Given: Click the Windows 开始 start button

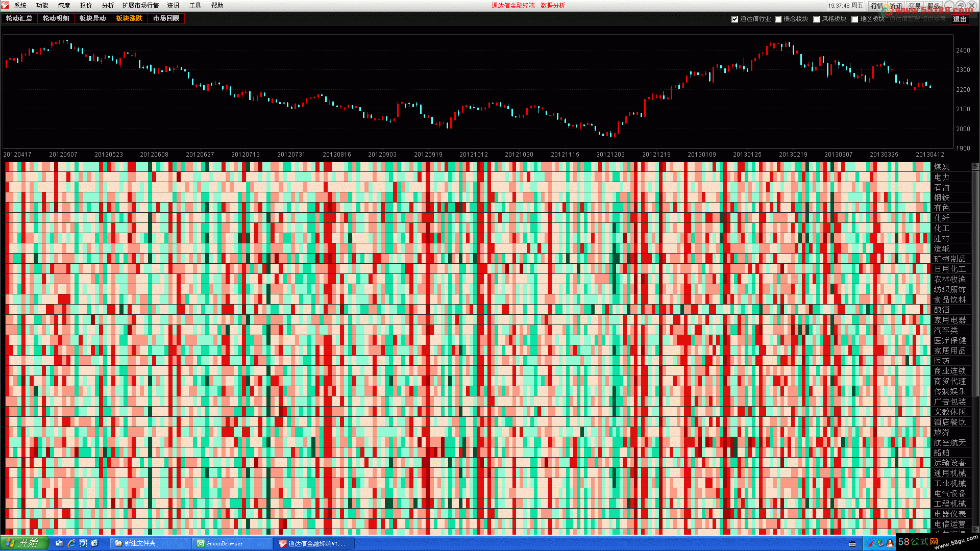Looking at the screenshot, I should (24, 543).
